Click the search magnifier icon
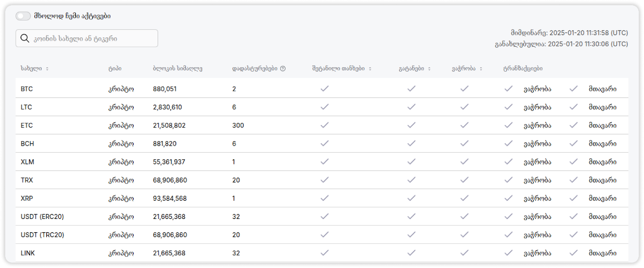 (x=25, y=38)
